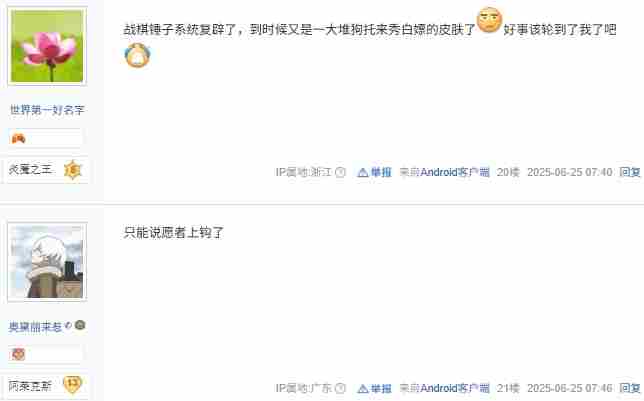Click the game controller icon under first user
This screenshot has width=644, height=401.
coord(18,138)
